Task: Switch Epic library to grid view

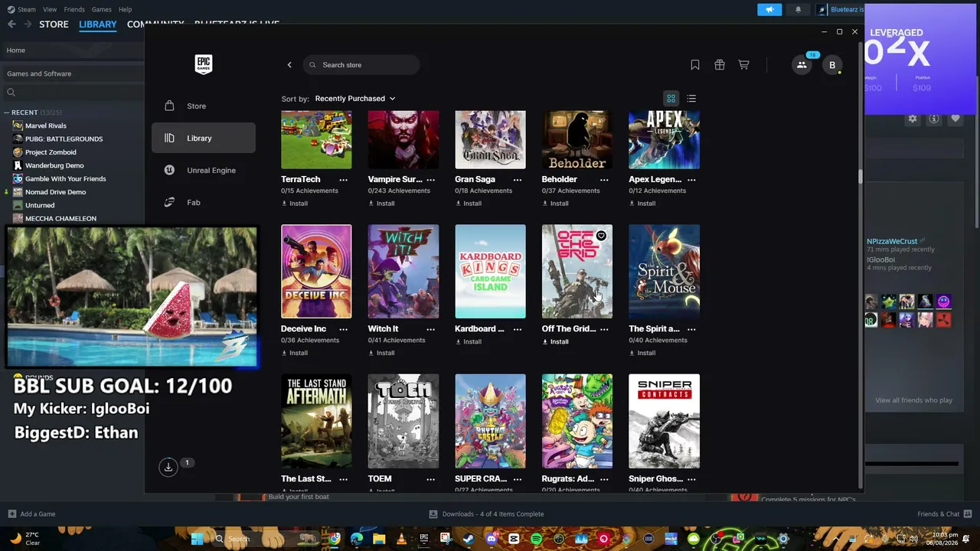Action: pos(671,99)
